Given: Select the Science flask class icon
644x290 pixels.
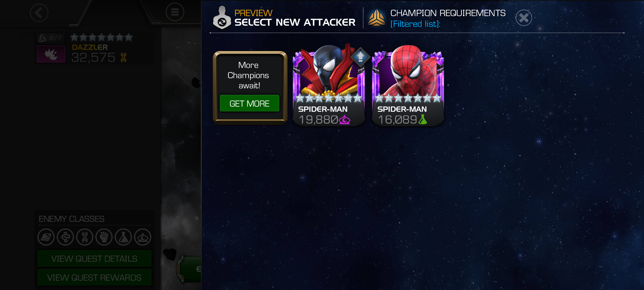Looking at the screenshot, I should click(x=123, y=237).
